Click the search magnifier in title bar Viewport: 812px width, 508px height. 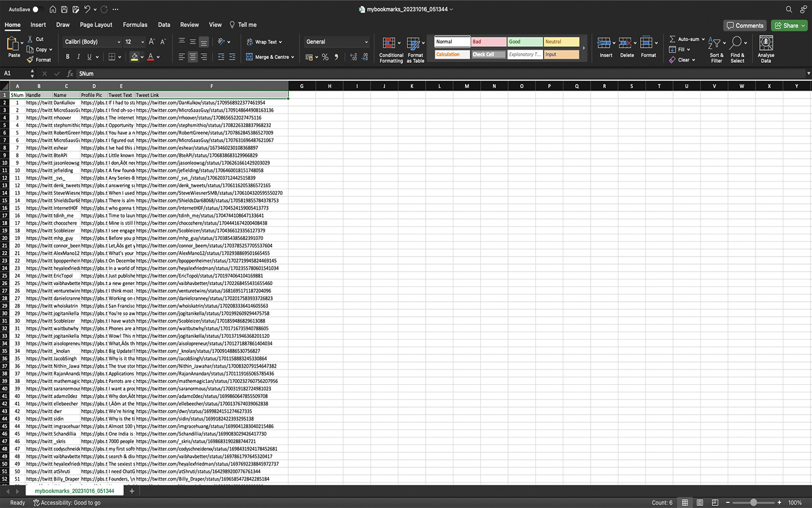789,10
